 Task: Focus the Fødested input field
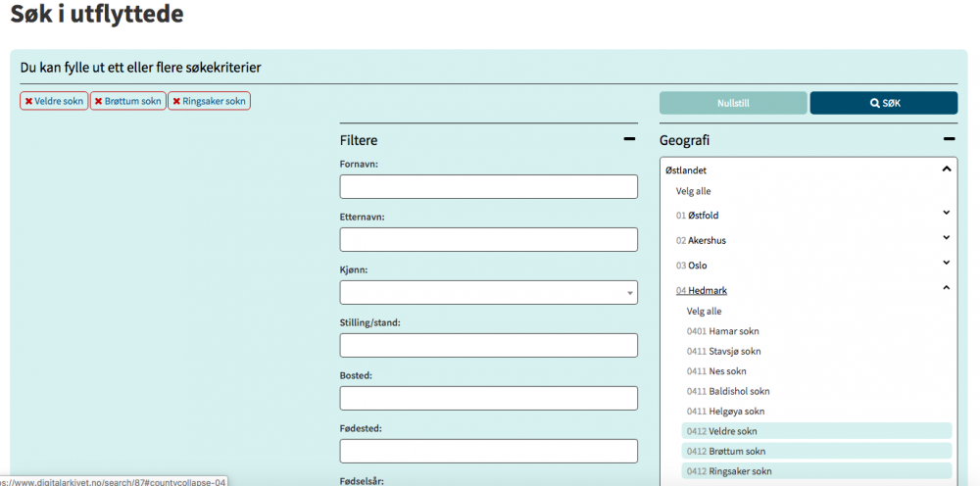(x=489, y=451)
